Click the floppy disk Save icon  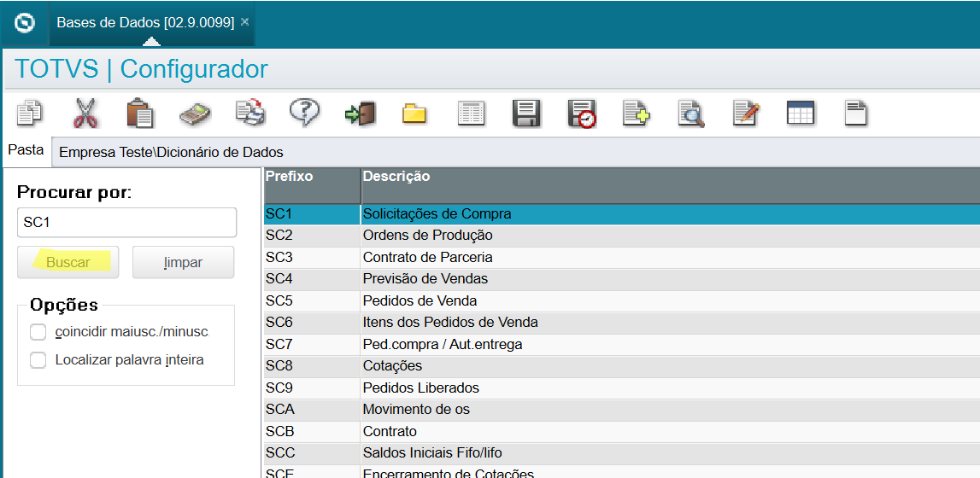(x=526, y=114)
